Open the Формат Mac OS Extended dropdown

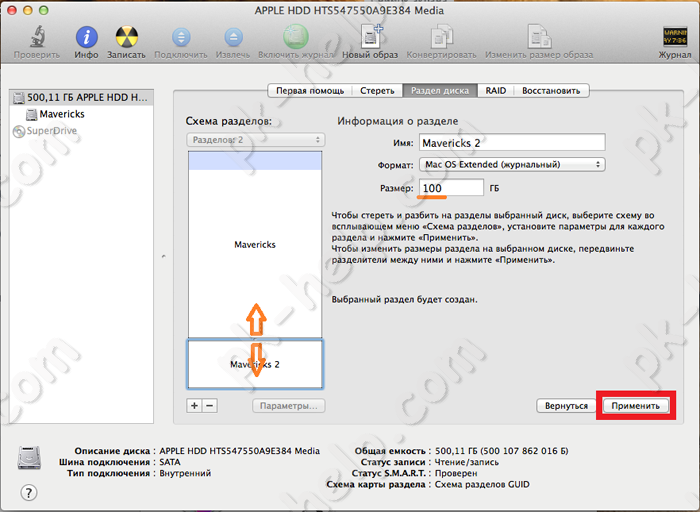(x=512, y=164)
